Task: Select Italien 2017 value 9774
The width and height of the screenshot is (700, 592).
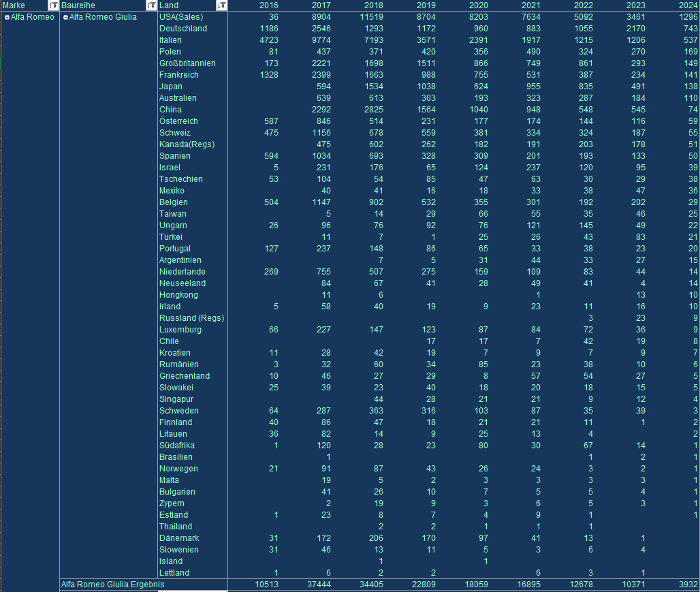Action: [321, 40]
